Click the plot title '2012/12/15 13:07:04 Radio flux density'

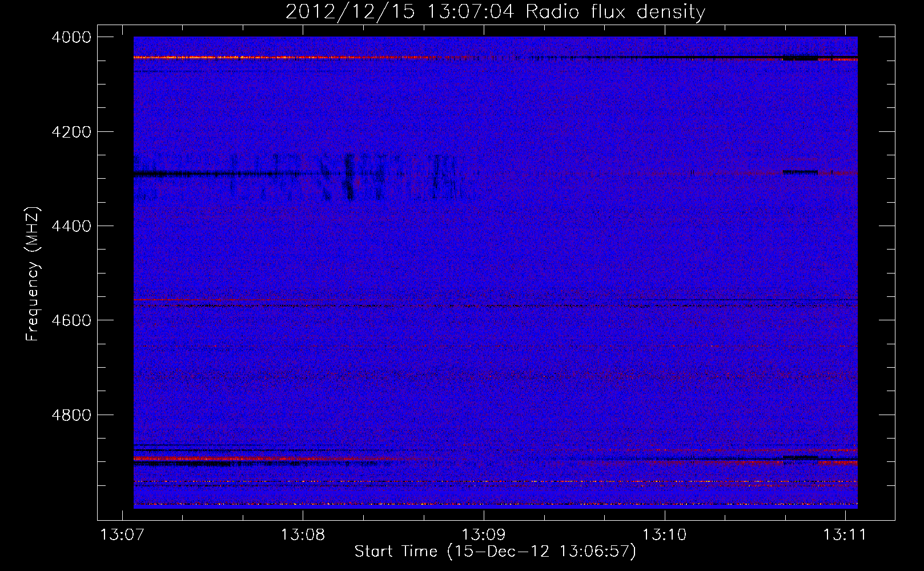495,11
